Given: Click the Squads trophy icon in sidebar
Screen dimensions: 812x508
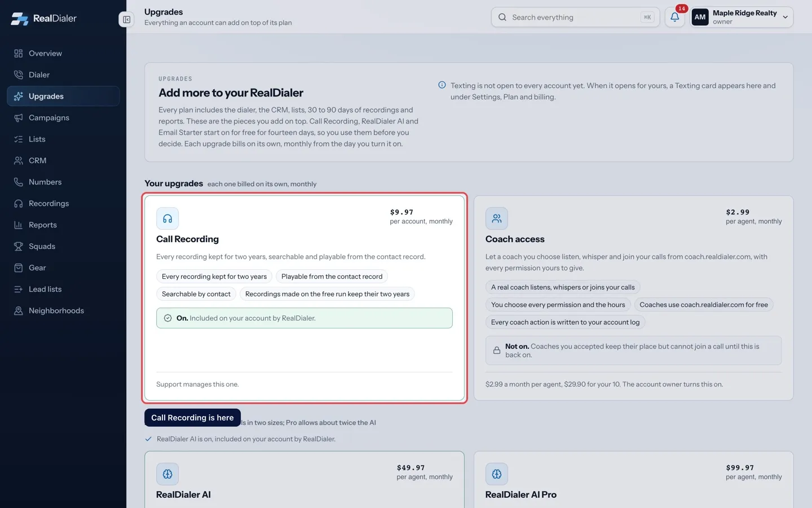Looking at the screenshot, I should coord(19,247).
